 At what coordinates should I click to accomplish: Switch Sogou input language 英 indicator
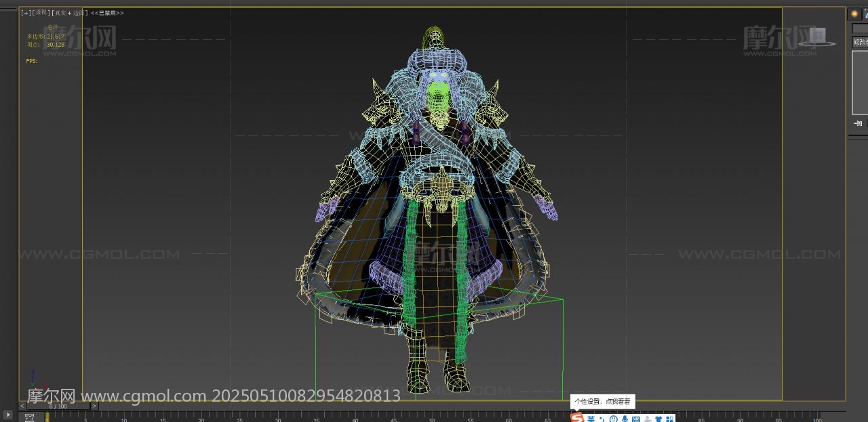pyautogui.click(x=591, y=419)
